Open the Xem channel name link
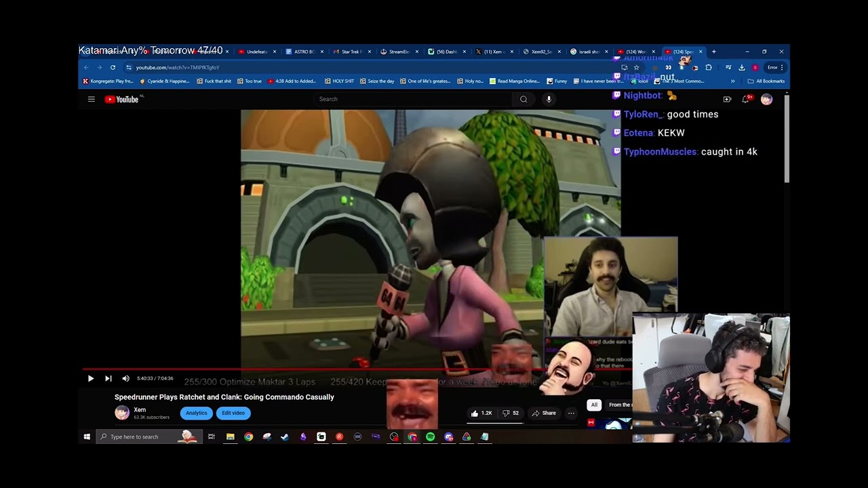The image size is (868, 488). click(140, 409)
